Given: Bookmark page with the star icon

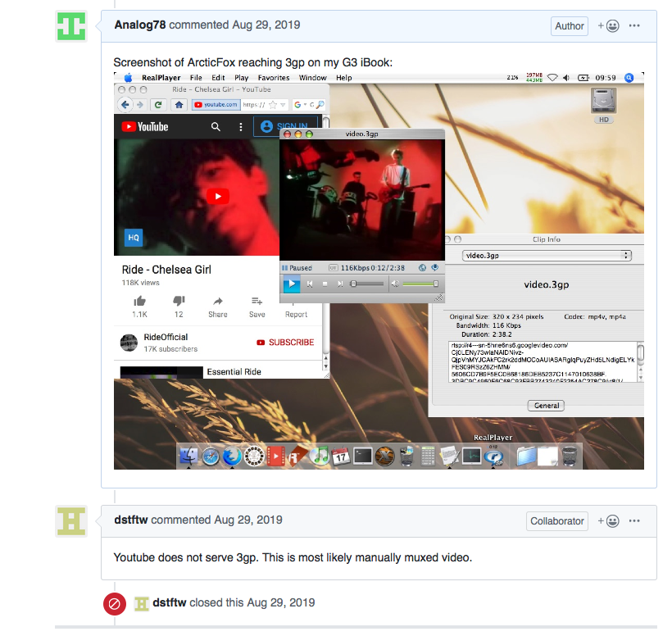Looking at the screenshot, I should pyautogui.click(x=273, y=105).
